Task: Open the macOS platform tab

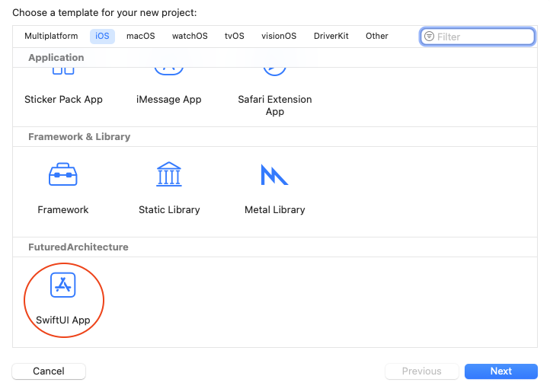Action: pos(140,36)
